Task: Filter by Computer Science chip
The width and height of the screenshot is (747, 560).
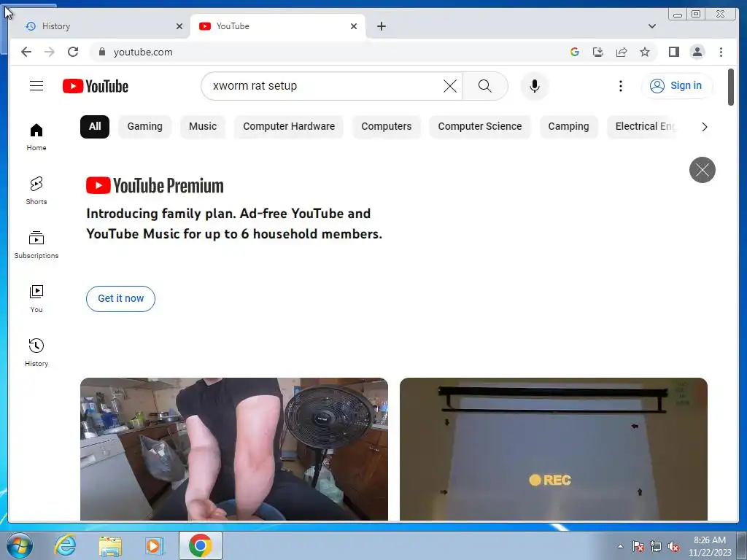Action: (x=480, y=127)
